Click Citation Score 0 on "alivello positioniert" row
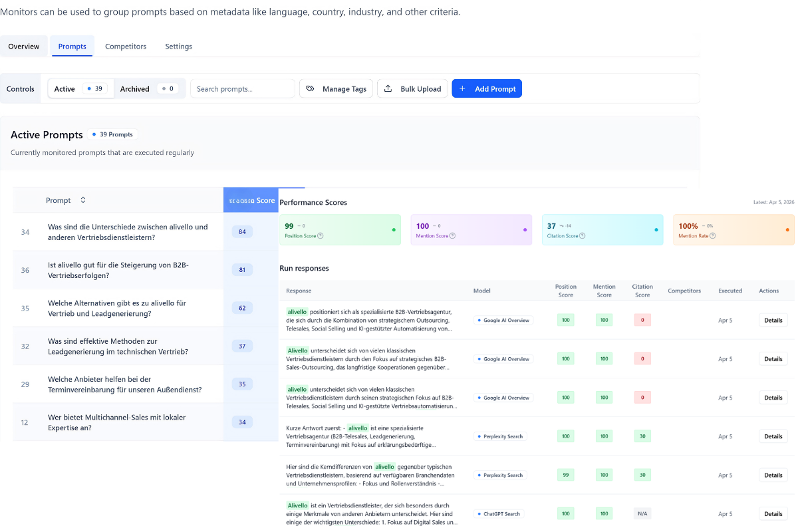 (x=642, y=320)
